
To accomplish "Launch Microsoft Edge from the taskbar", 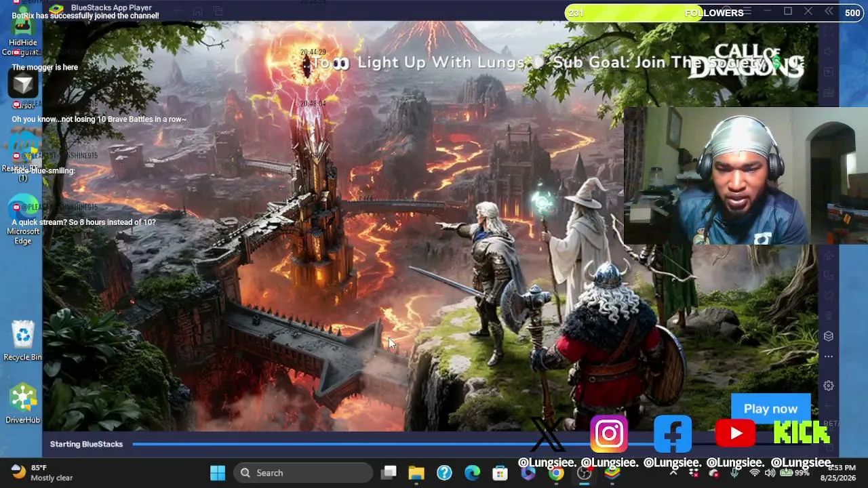I will click(x=472, y=473).
